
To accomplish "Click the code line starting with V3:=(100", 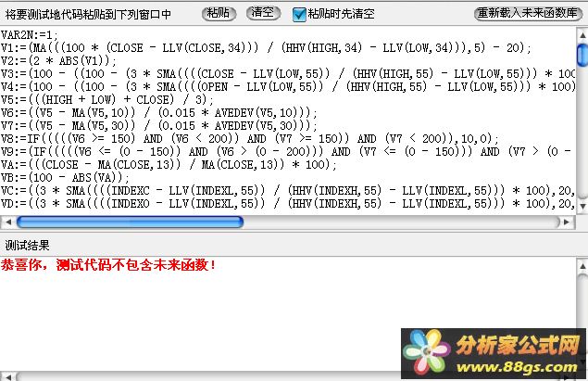I will 288,73.
